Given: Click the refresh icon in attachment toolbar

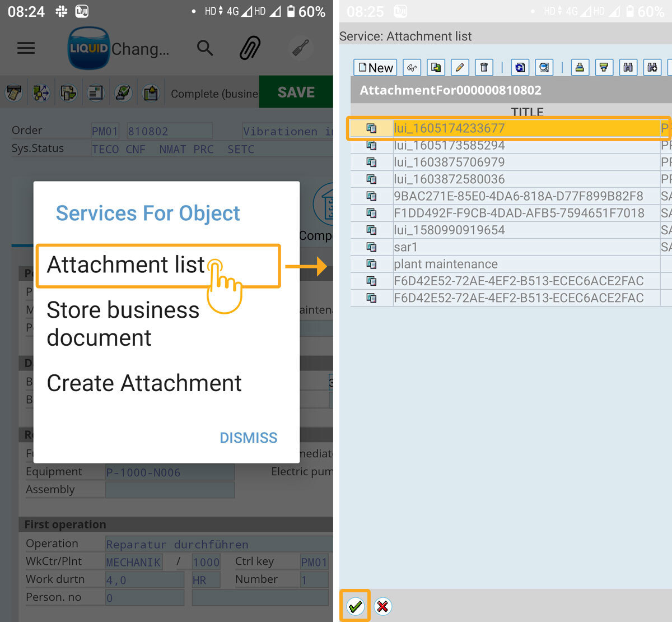Looking at the screenshot, I should pos(520,68).
